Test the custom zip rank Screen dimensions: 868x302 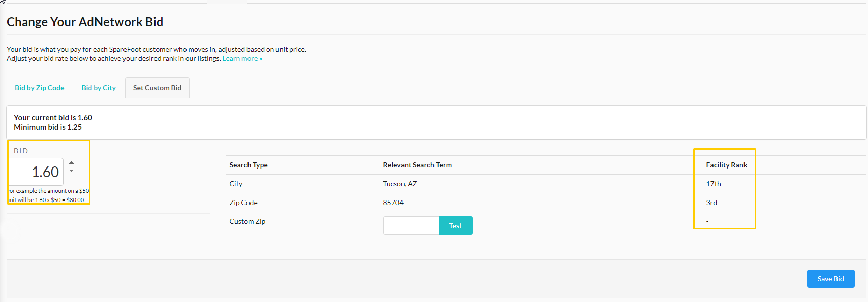pos(455,226)
